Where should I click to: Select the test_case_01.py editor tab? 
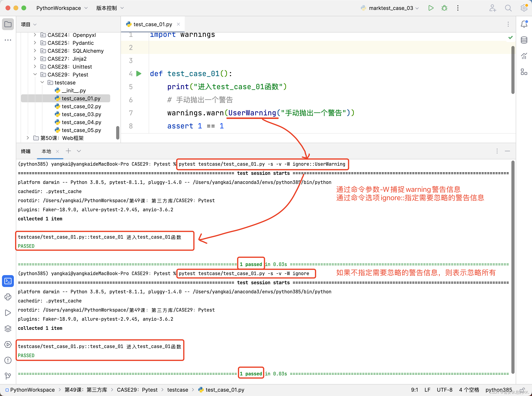pyautogui.click(x=153, y=24)
